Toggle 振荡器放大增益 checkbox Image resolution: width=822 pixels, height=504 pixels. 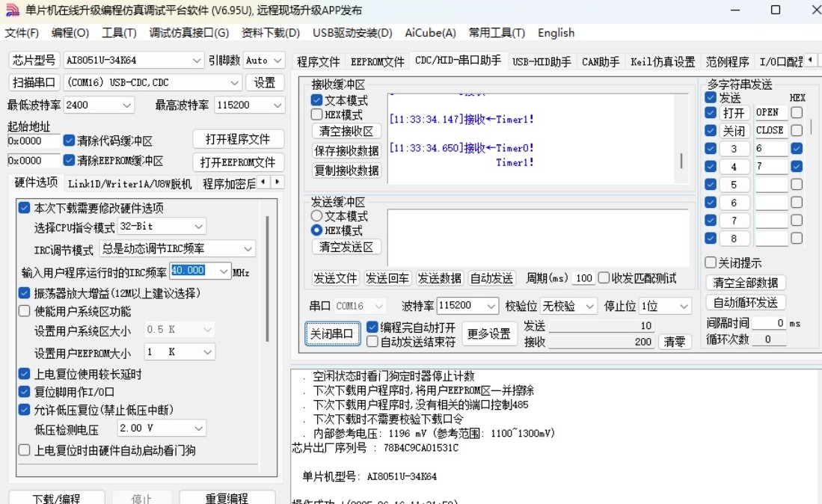[x=24, y=292]
